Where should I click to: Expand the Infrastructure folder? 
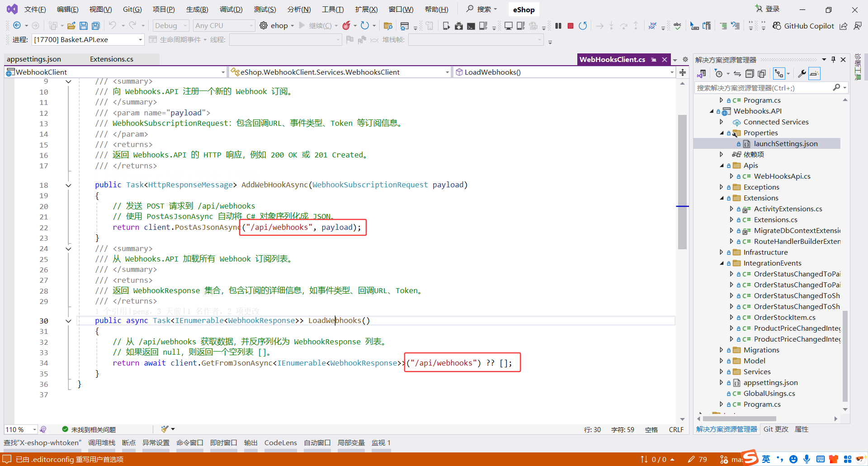[722, 252]
